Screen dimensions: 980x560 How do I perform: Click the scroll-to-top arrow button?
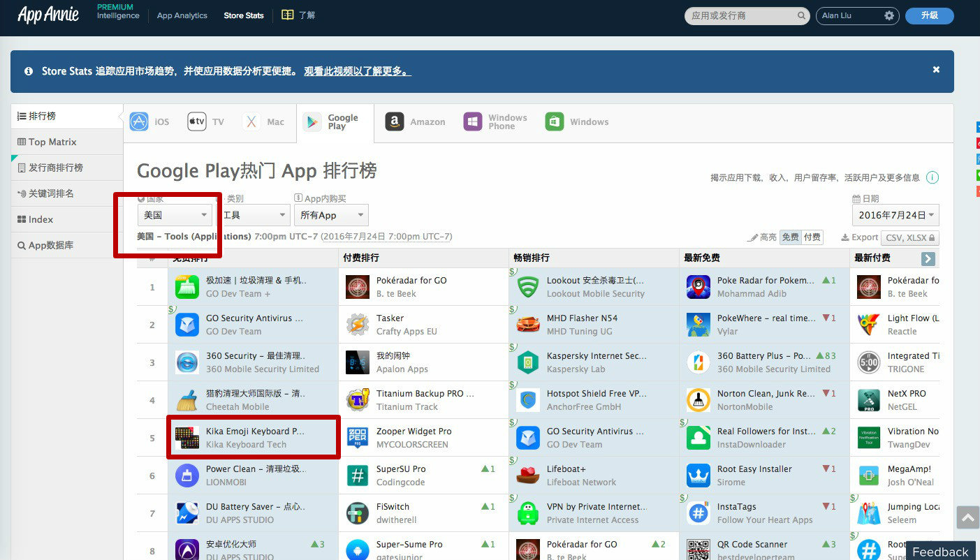click(x=967, y=518)
